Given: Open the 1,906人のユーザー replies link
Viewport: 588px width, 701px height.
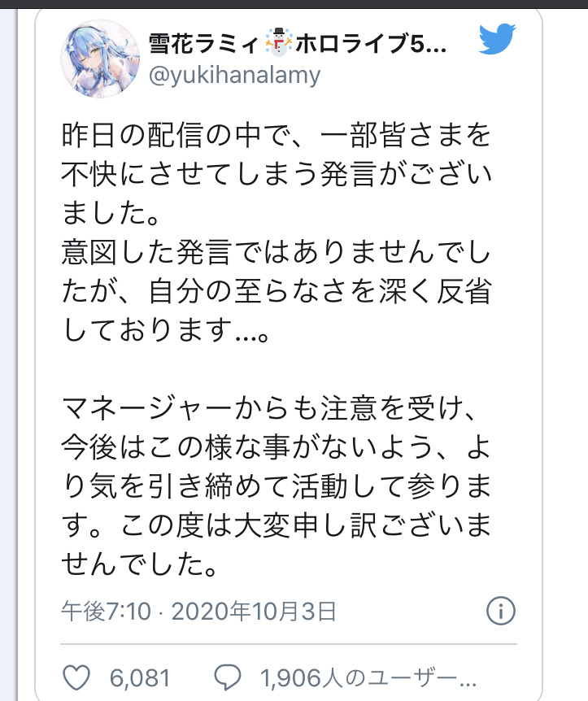Looking at the screenshot, I should [x=368, y=677].
